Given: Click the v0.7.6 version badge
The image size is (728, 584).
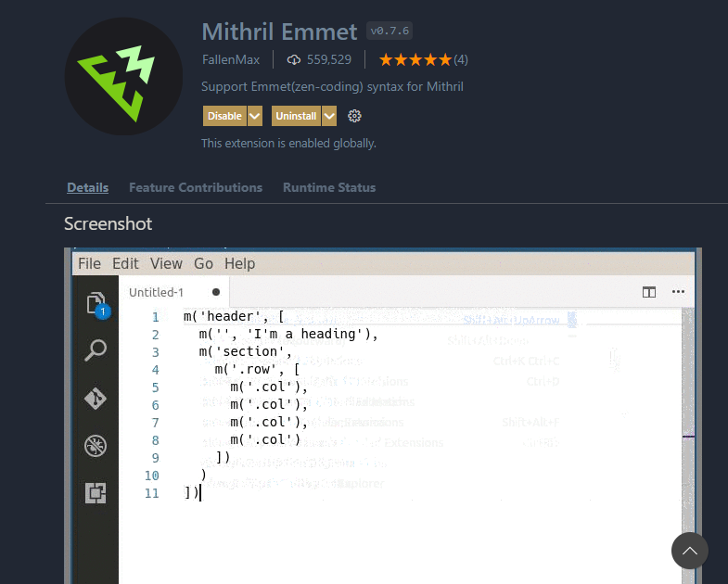Looking at the screenshot, I should point(390,32).
